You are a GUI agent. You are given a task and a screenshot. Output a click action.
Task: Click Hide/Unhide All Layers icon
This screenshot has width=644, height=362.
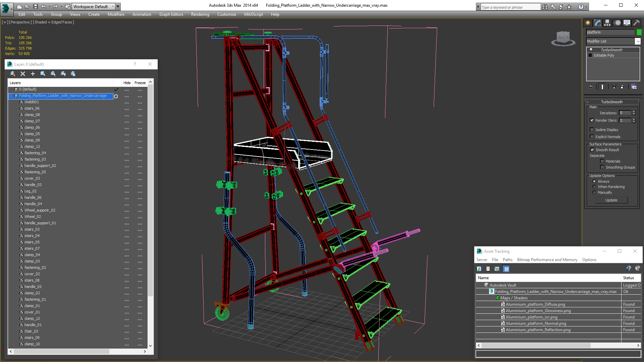[x=63, y=74]
